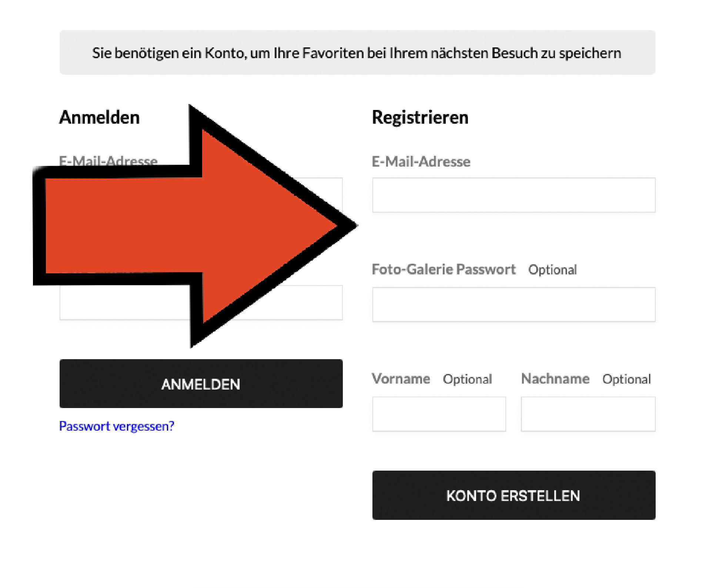Click the 'Registrieren' heading

tap(420, 117)
